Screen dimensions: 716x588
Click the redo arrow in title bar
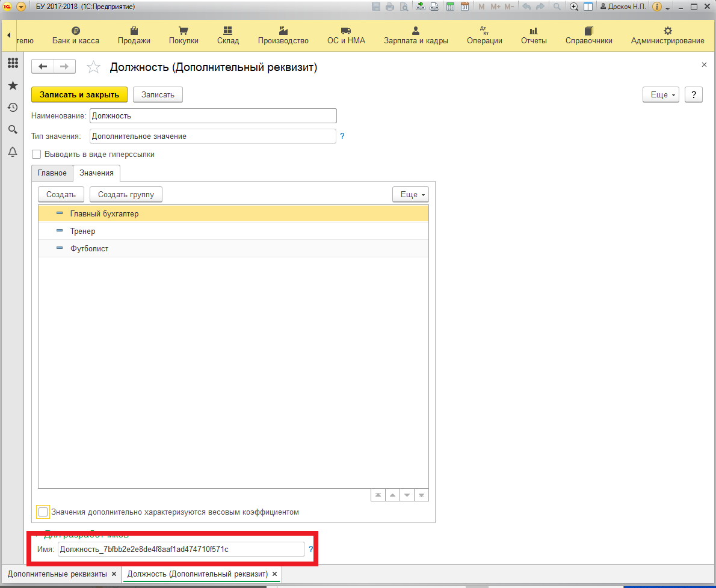541,7
